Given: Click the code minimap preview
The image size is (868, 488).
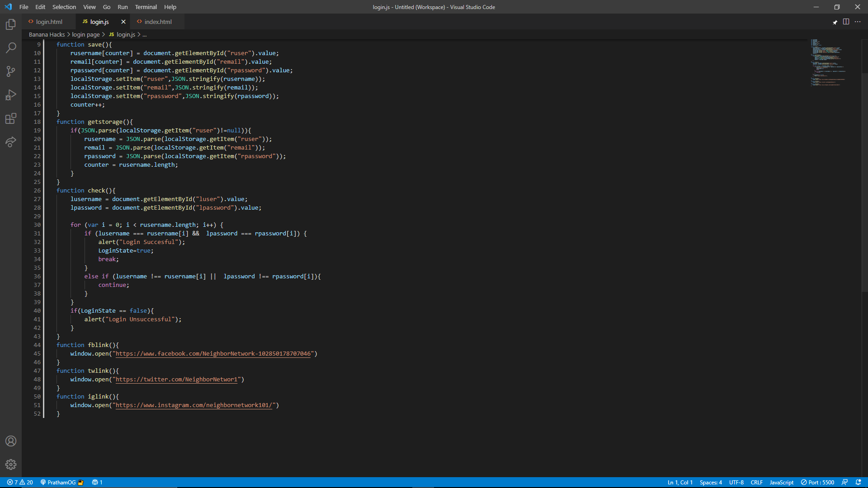Looking at the screenshot, I should click(x=827, y=62).
